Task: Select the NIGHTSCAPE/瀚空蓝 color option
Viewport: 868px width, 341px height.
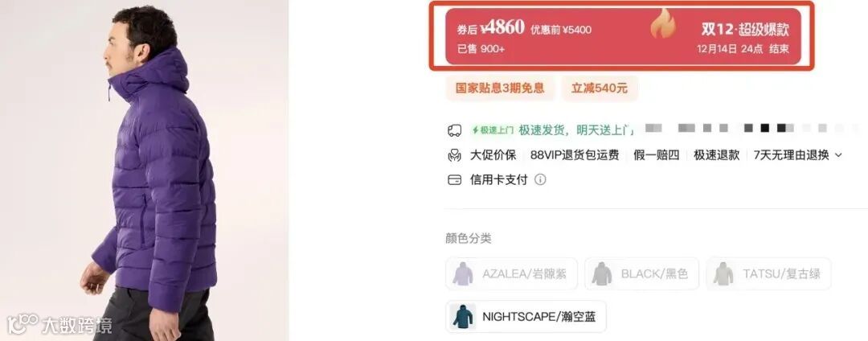Action: click(x=526, y=317)
